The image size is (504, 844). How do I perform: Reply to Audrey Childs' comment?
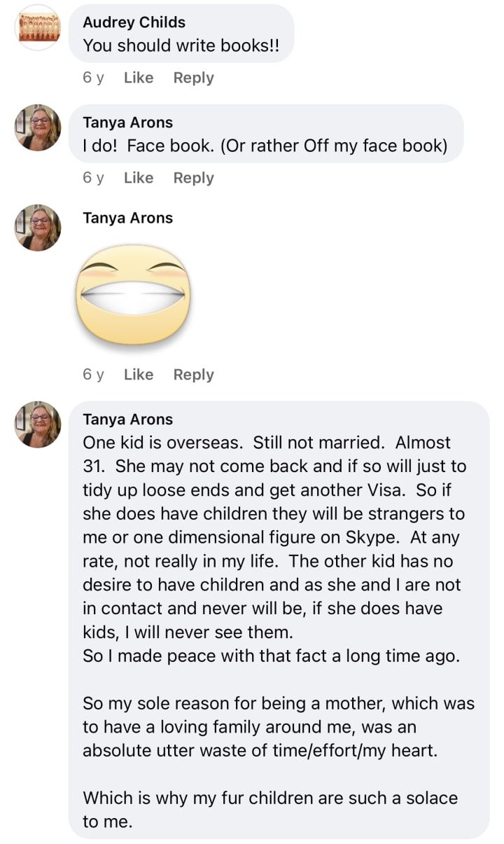(x=193, y=78)
